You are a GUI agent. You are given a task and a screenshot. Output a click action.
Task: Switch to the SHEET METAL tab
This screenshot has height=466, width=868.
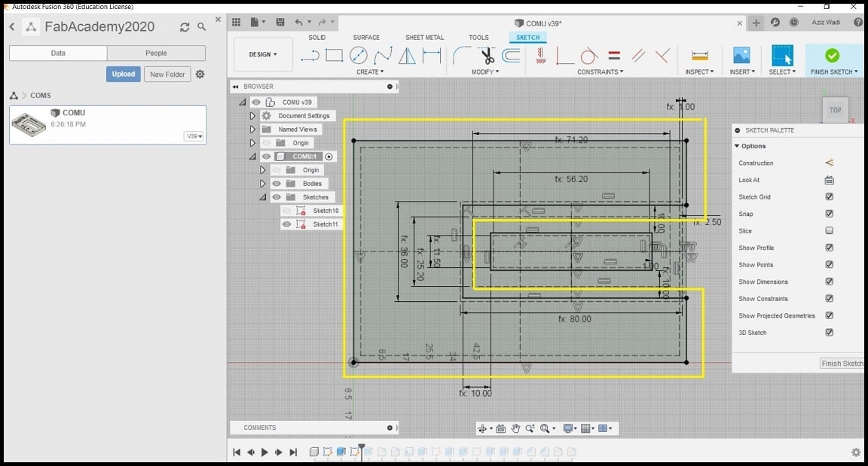pyautogui.click(x=424, y=38)
